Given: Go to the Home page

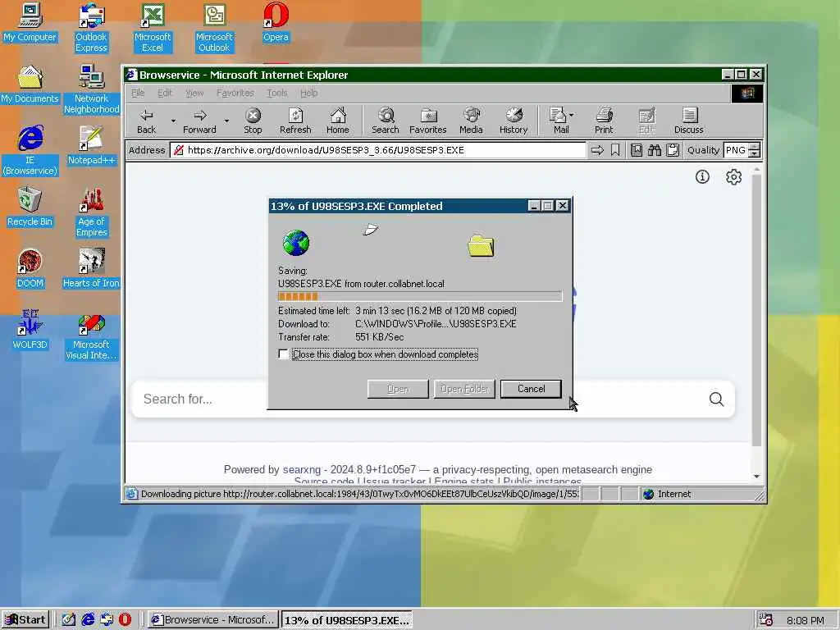Looking at the screenshot, I should [x=337, y=121].
